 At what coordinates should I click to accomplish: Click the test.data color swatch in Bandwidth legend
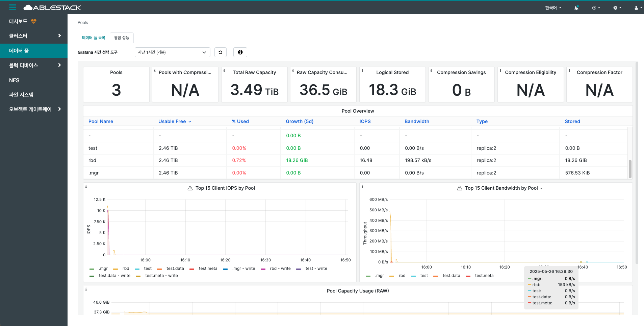[x=436, y=276]
